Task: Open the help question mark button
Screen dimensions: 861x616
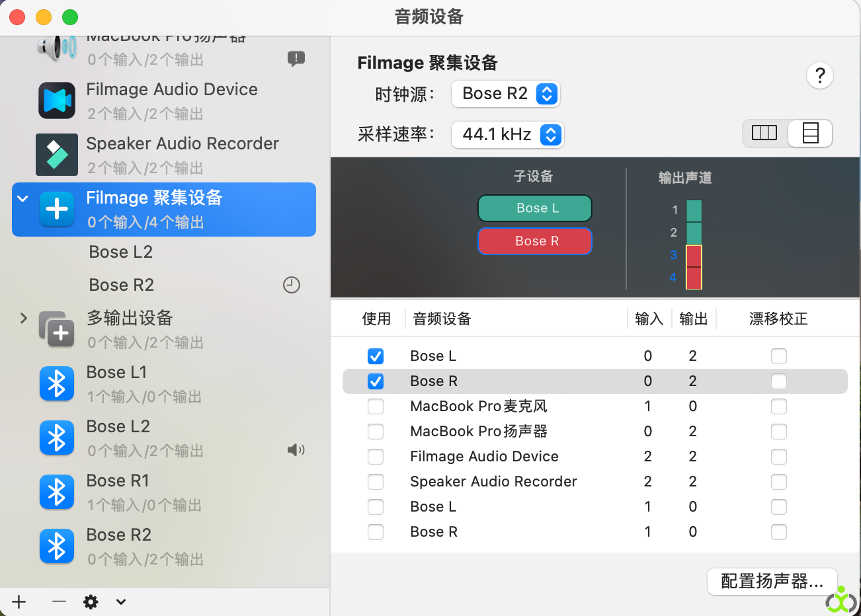Action: coord(820,75)
